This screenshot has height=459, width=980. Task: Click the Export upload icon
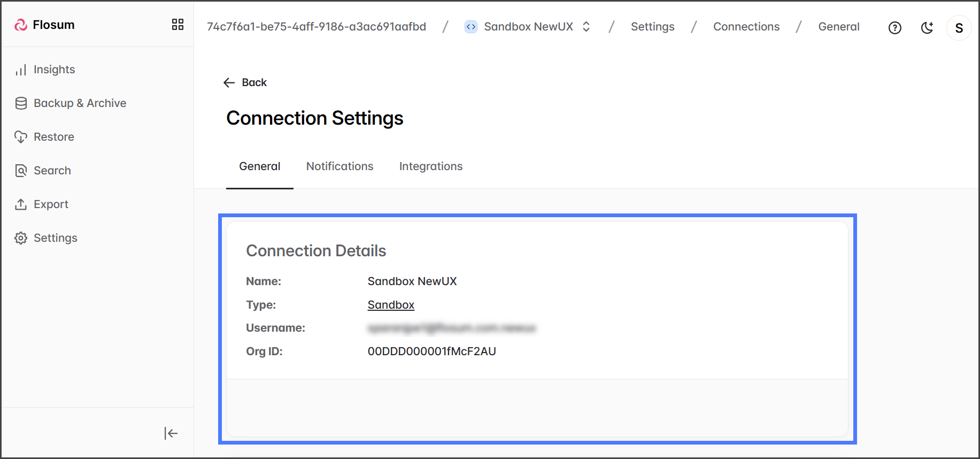[x=21, y=204]
